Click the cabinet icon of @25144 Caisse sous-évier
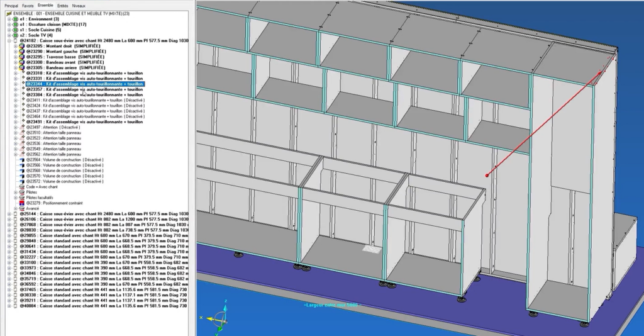 point(16,213)
